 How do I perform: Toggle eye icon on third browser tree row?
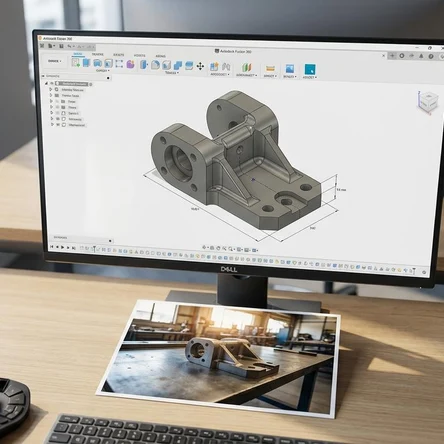58,101
